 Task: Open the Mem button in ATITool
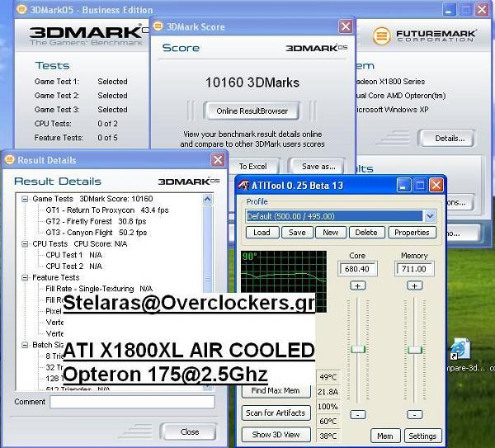pyautogui.click(x=385, y=436)
